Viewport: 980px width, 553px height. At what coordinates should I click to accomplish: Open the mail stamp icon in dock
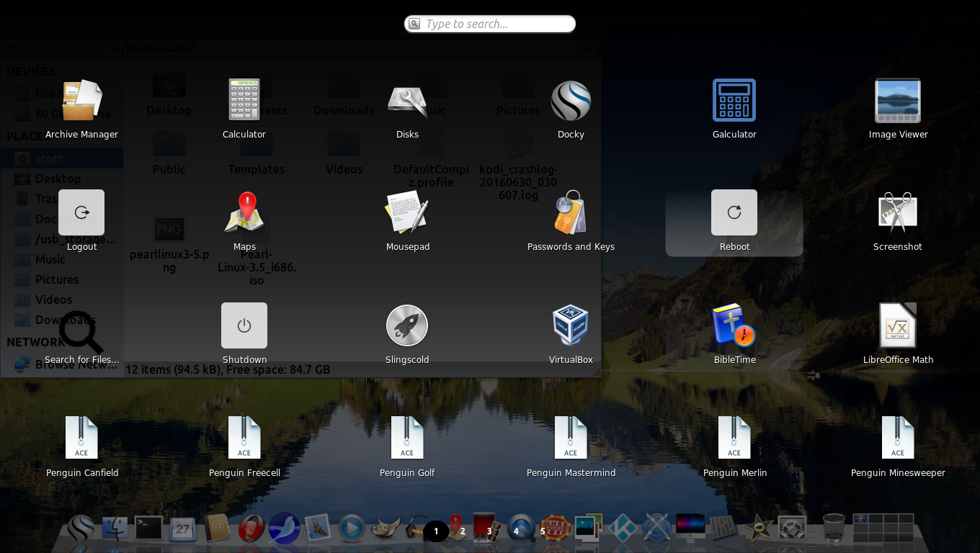pos(318,529)
